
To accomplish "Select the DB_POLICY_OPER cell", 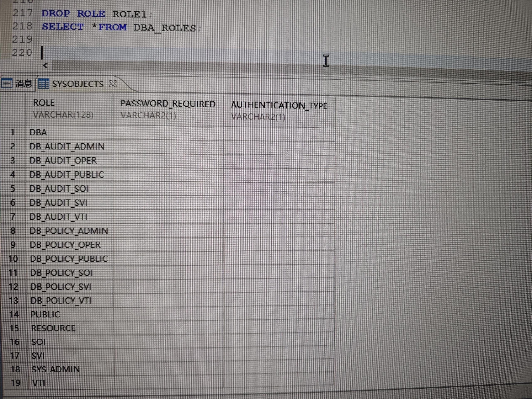I will pyautogui.click(x=69, y=245).
